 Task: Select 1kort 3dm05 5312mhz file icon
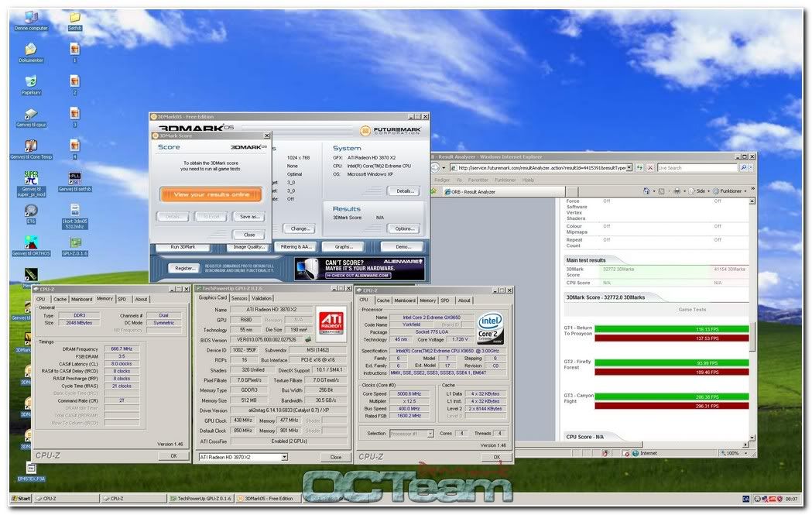[74, 216]
